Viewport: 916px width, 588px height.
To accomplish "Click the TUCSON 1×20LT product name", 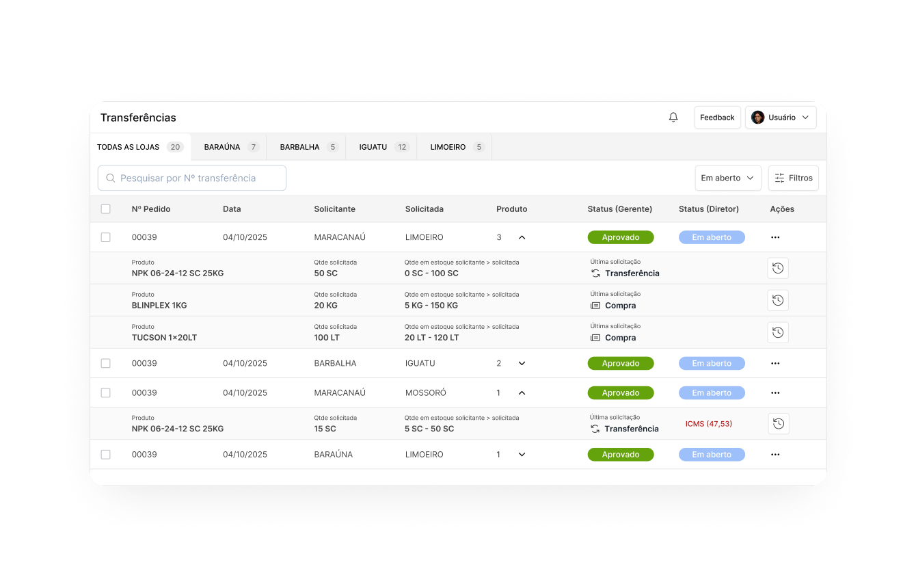I will pos(165,338).
